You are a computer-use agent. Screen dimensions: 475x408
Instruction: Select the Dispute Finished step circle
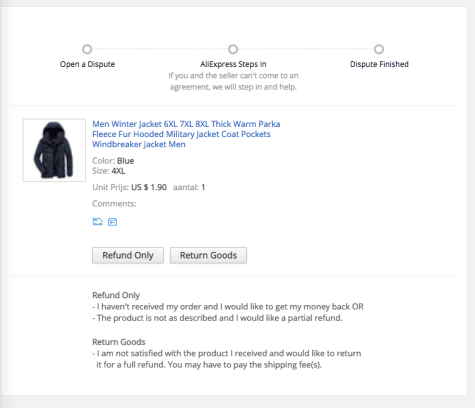click(379, 49)
